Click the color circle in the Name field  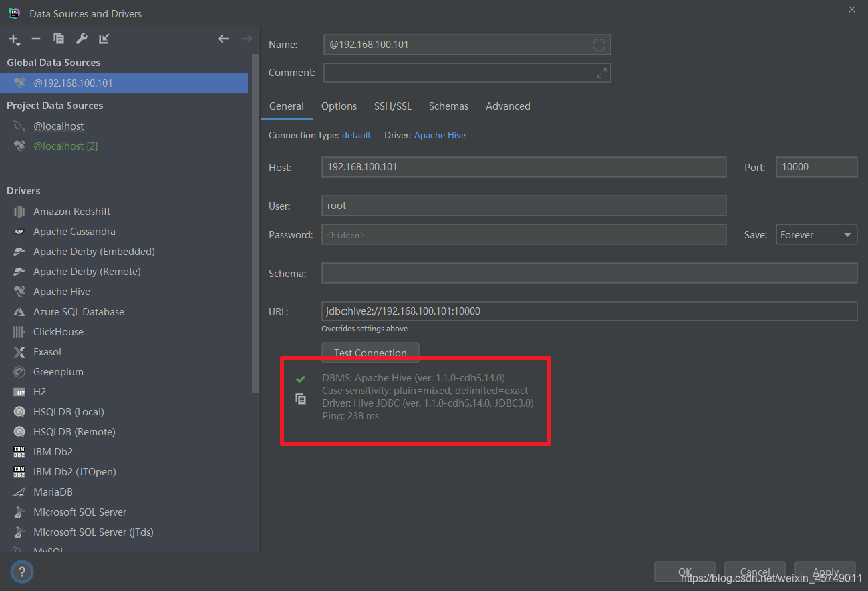coord(599,45)
